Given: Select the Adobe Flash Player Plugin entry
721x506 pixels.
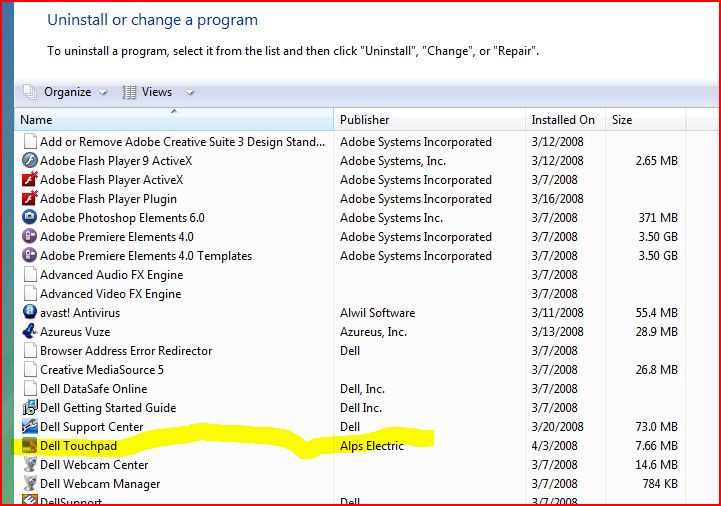Looking at the screenshot, I should coord(109,199).
